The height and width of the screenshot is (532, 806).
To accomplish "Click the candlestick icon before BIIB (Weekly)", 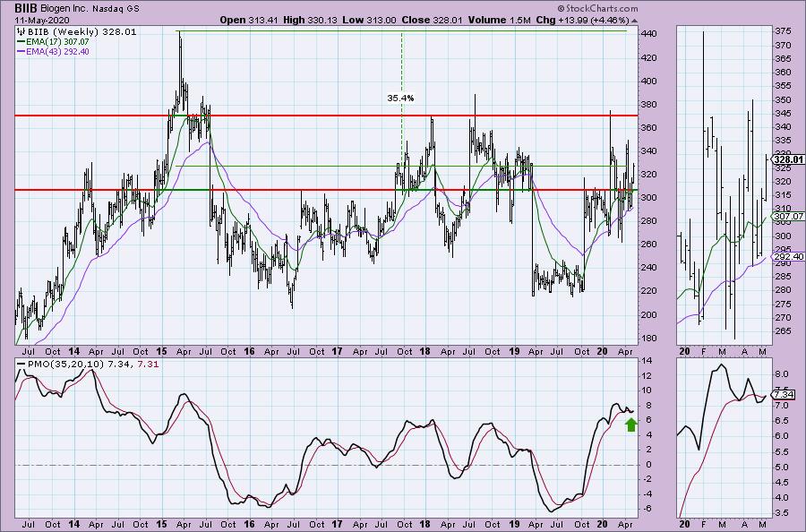I will pos(21,32).
